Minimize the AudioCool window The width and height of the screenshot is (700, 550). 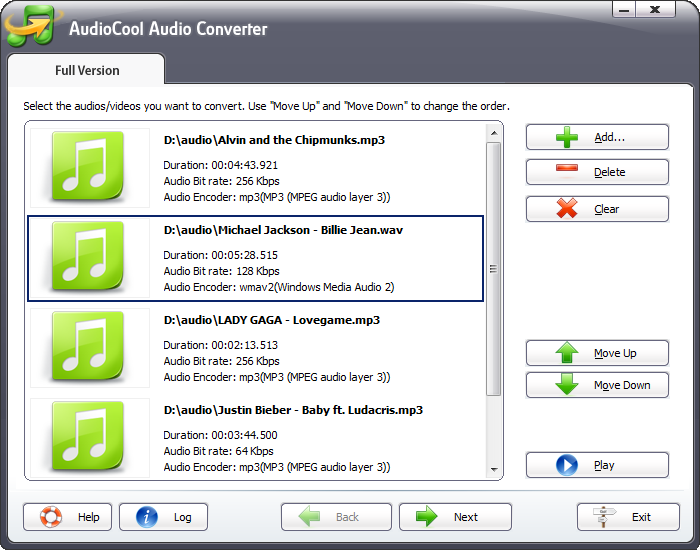pyautogui.click(x=624, y=9)
